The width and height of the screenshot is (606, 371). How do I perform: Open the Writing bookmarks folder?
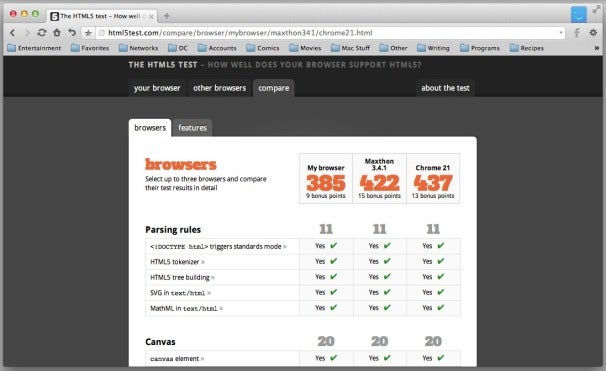click(433, 48)
